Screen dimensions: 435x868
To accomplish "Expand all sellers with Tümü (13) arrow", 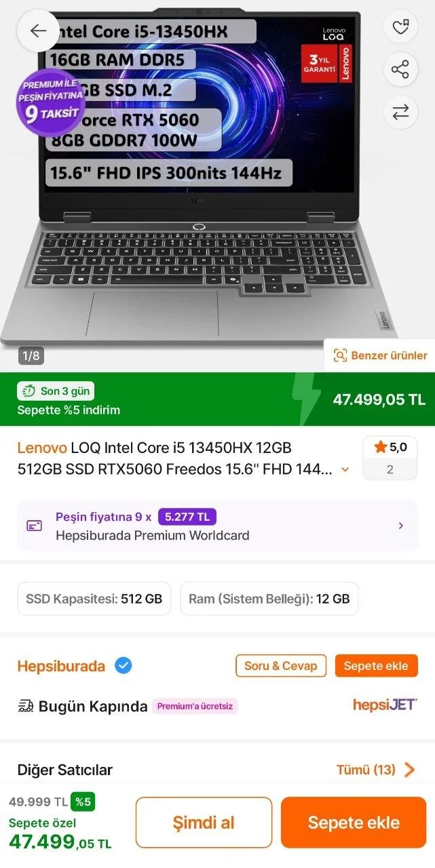I will 409,770.
